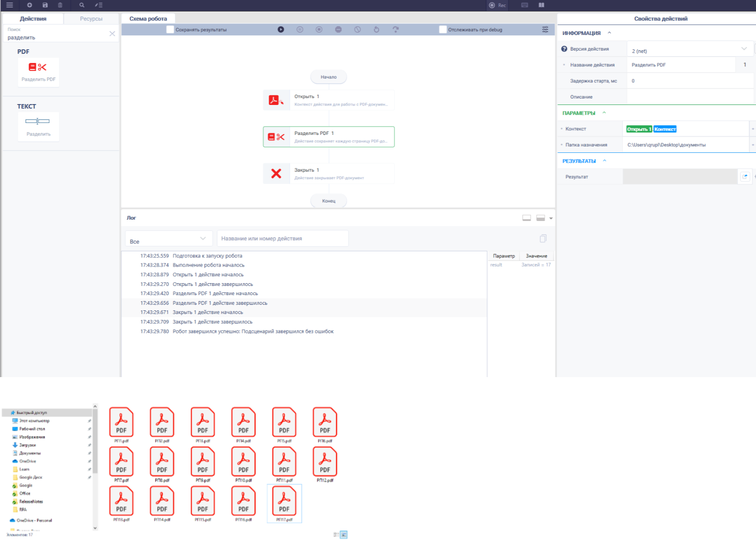This screenshot has height=547, width=756.
Task: Click the redo curved arrow icon
Action: coord(396,29)
